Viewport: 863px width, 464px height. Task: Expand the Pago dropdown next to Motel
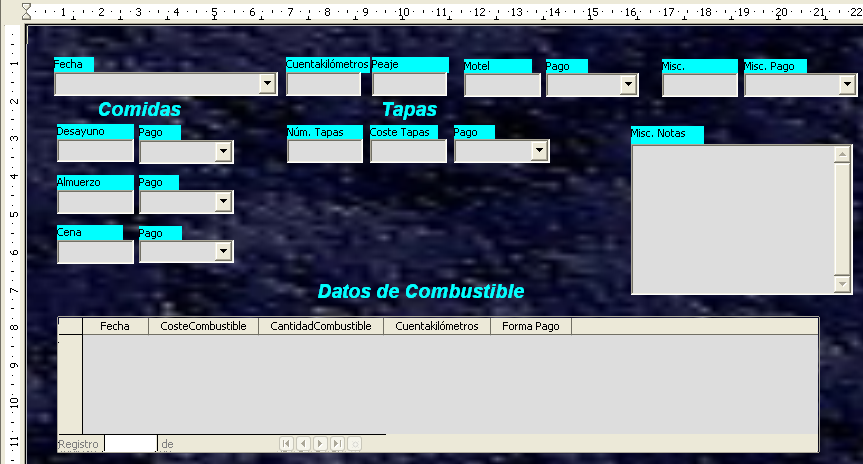(628, 85)
